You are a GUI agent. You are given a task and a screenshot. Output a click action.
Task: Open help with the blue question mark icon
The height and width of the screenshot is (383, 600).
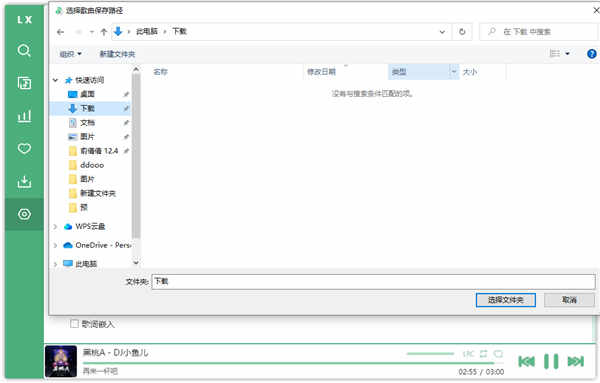point(592,54)
